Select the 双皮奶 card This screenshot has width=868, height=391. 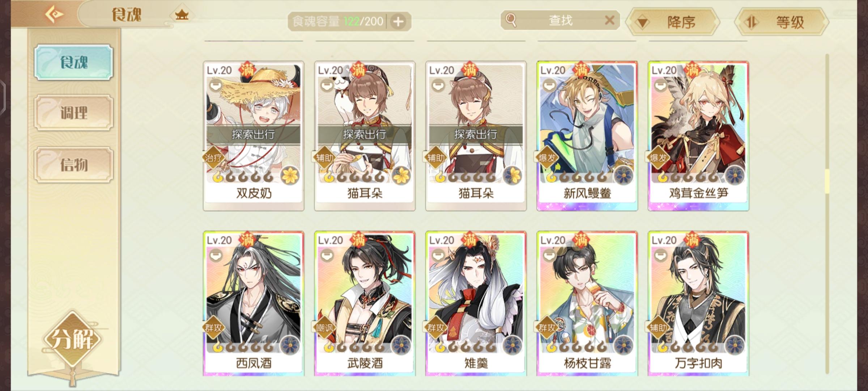point(254,136)
